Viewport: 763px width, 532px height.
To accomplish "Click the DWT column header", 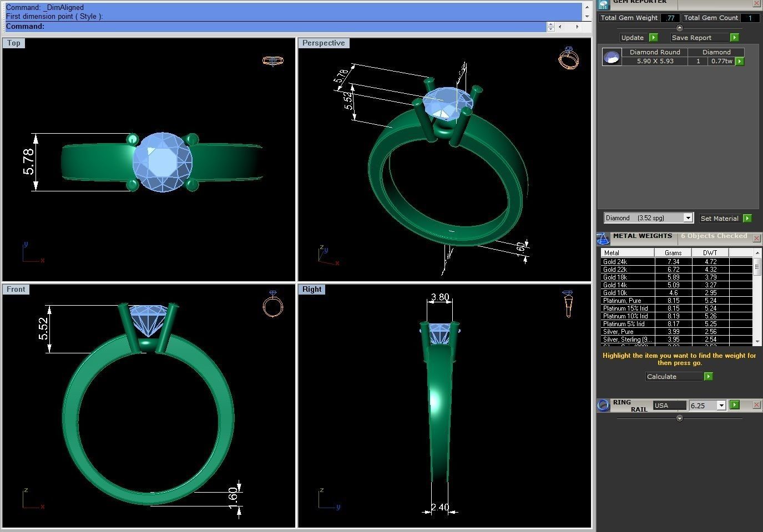I will 710,252.
